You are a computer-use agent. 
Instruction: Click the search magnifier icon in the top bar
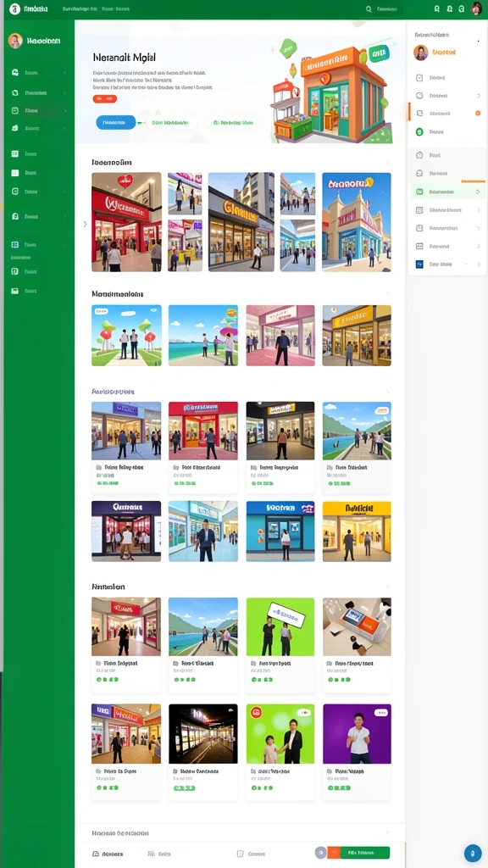click(369, 9)
